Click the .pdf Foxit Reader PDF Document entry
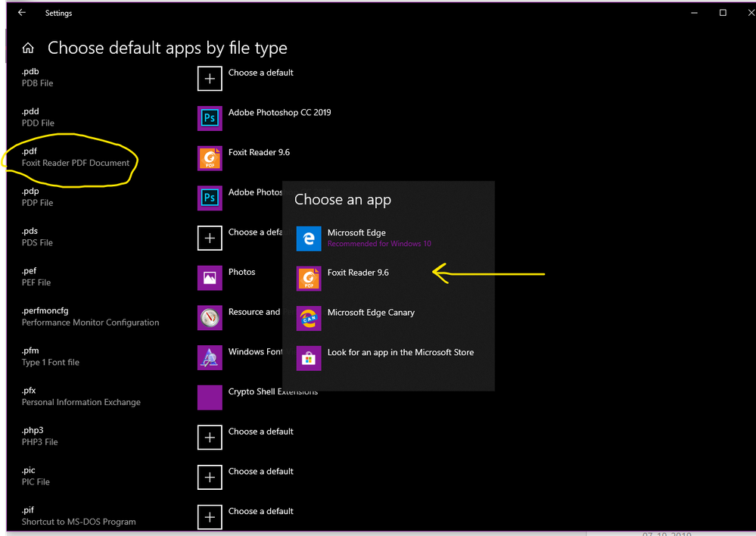This screenshot has height=536, width=756. coord(76,157)
